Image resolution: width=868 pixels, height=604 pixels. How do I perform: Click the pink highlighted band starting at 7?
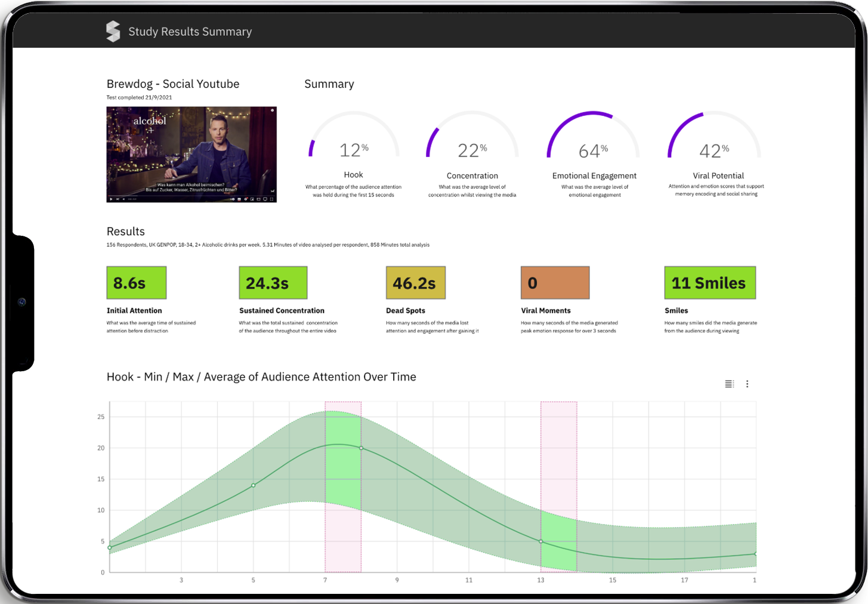[x=343, y=486]
